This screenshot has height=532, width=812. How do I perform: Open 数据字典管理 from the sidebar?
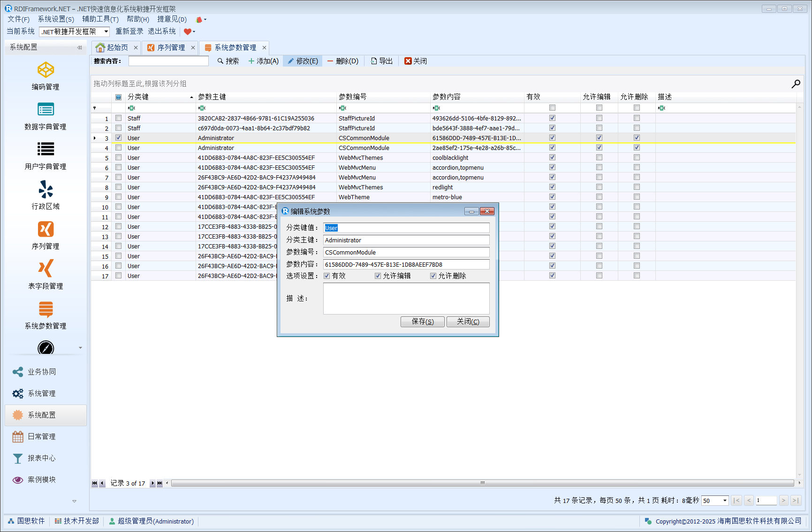(46, 110)
